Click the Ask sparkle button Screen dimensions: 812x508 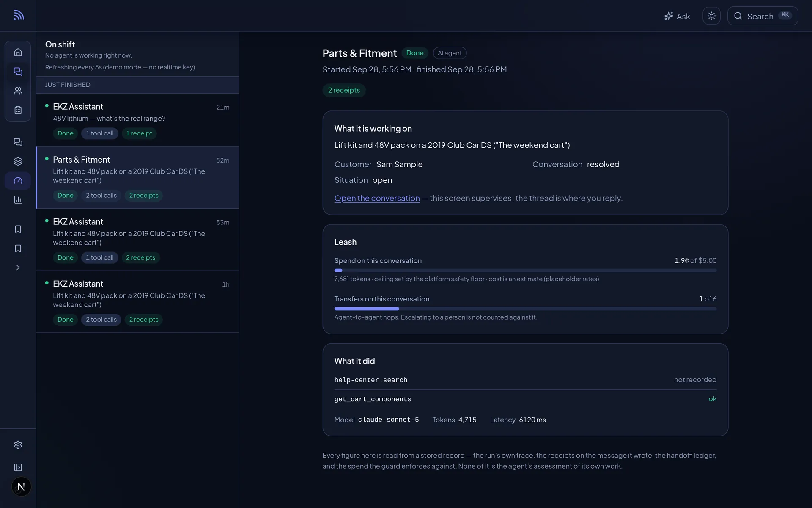[x=677, y=16]
